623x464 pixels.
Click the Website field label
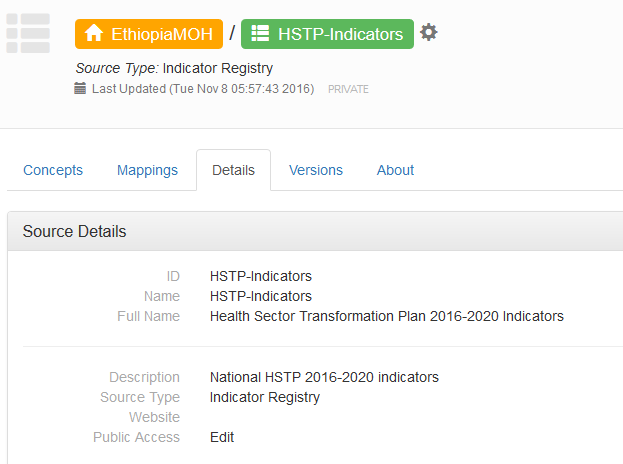tap(155, 417)
